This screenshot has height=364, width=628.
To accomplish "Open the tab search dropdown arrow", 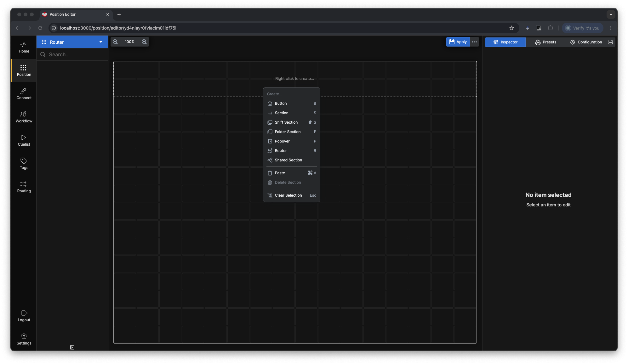I will (x=611, y=14).
